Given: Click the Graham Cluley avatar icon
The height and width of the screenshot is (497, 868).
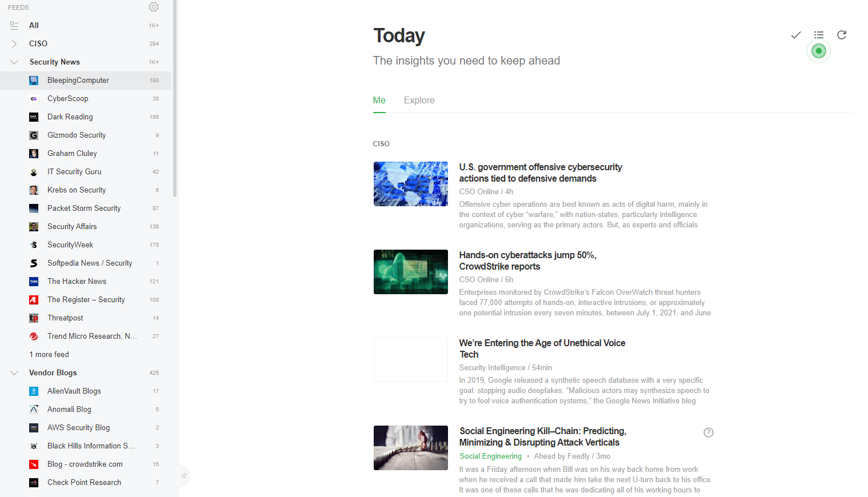Looking at the screenshot, I should tap(34, 154).
